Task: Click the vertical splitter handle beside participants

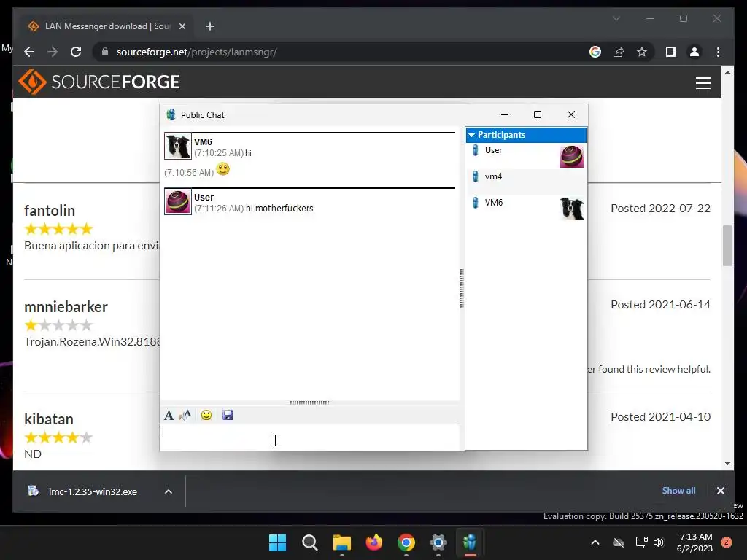Action: 462,288
